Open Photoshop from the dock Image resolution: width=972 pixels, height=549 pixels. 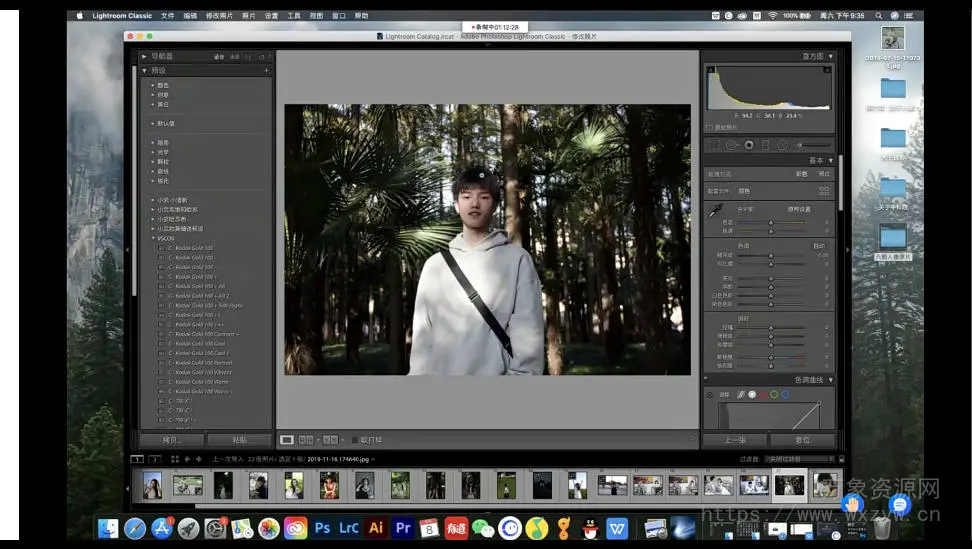(x=322, y=527)
